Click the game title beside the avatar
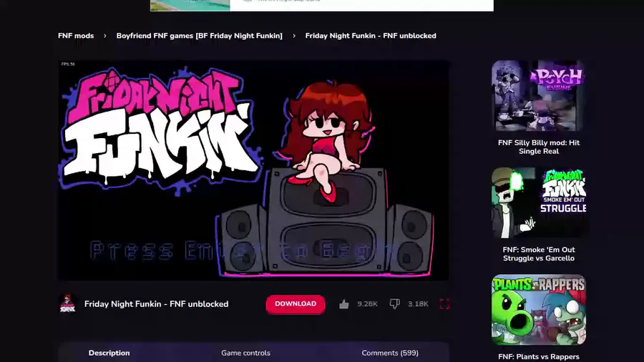 tap(157, 304)
